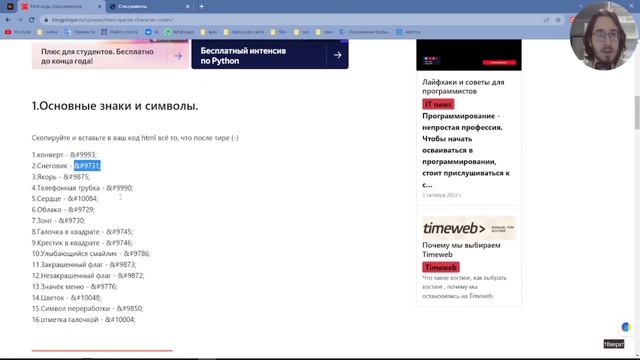This screenshot has height=360, width=640.
Task: Click the arrow on the Python интенсив banner
Action: pyautogui.click(x=337, y=55)
